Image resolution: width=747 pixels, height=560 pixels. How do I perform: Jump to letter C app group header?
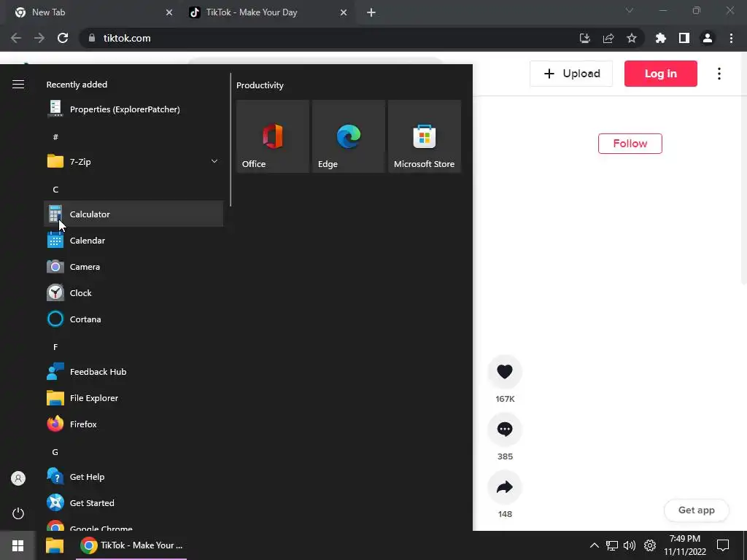55,190
